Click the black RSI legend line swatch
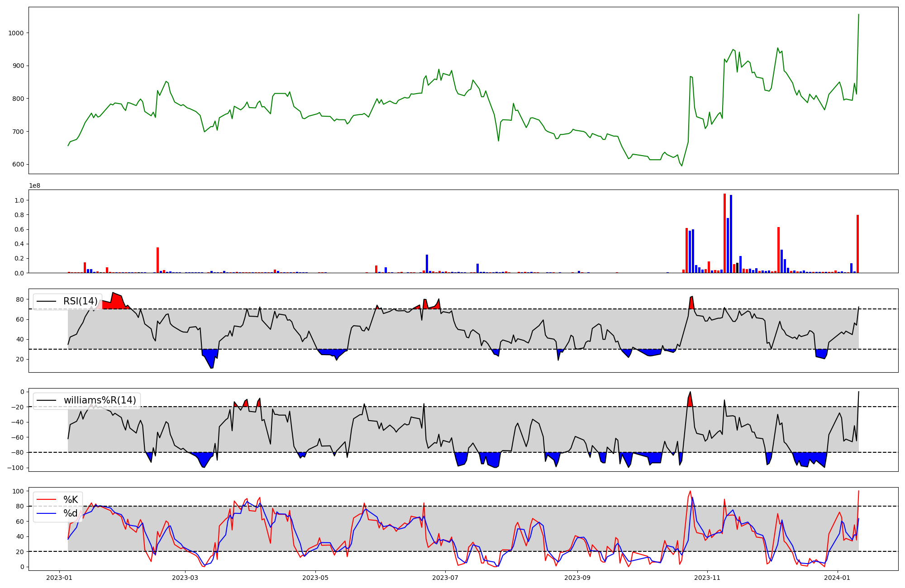The image size is (905, 588). point(46,301)
